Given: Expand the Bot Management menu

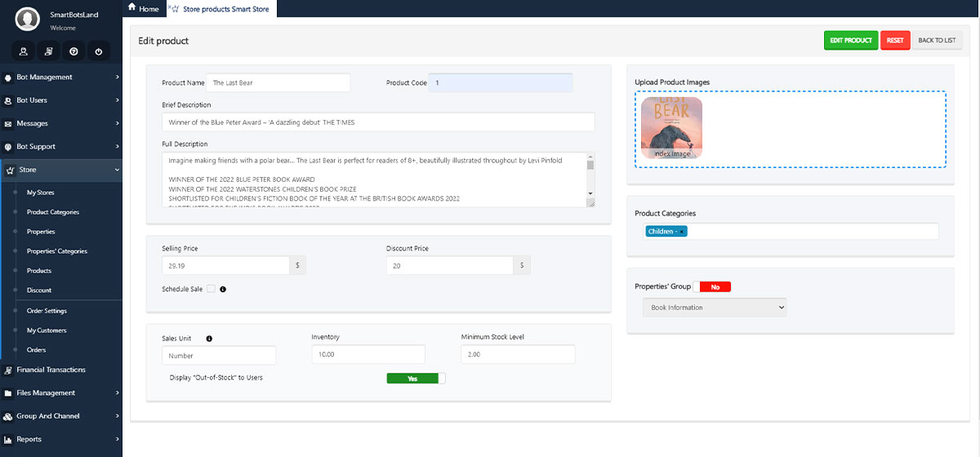Looking at the screenshot, I should (61, 78).
